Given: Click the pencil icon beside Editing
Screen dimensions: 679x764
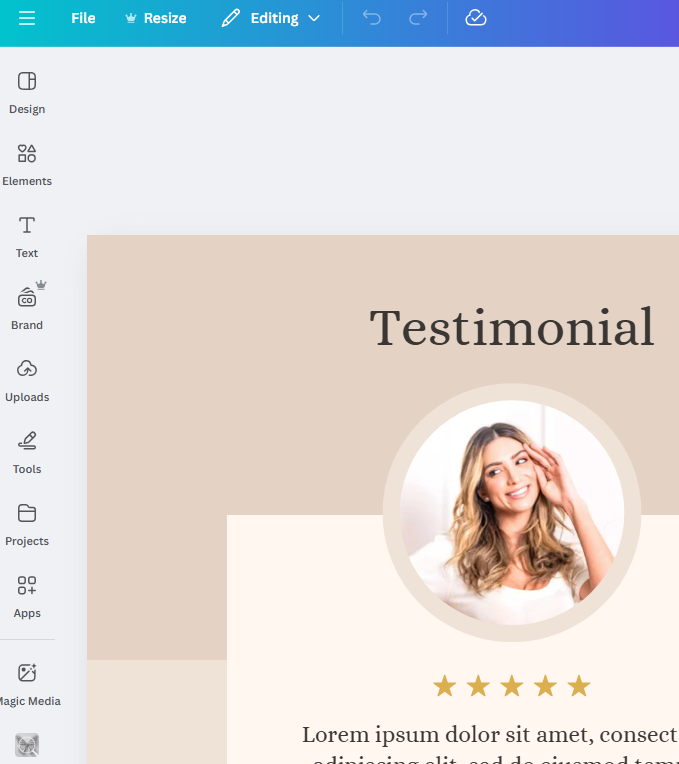Looking at the screenshot, I should pyautogui.click(x=230, y=19).
